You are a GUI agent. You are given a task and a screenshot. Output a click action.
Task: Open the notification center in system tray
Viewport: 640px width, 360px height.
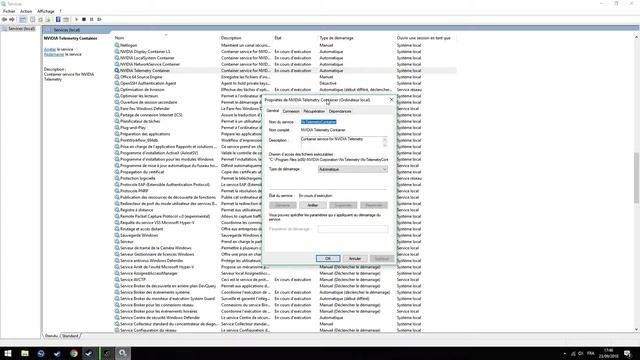tap(627, 353)
